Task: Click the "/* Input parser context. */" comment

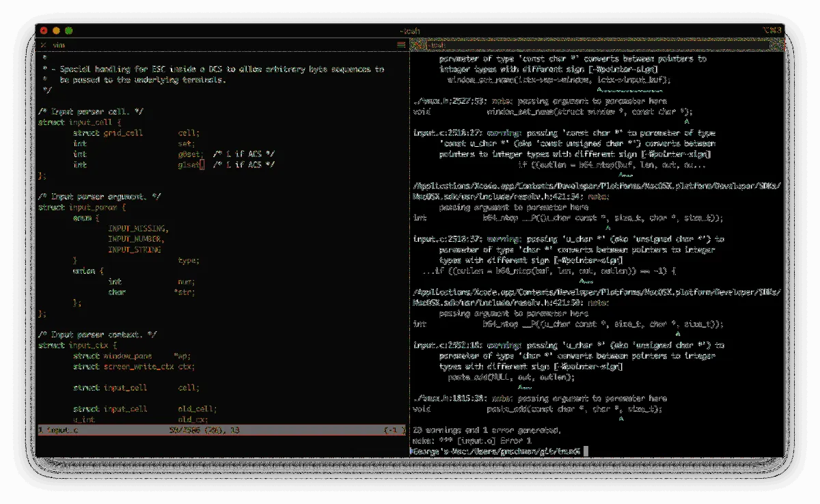Action: click(x=97, y=335)
